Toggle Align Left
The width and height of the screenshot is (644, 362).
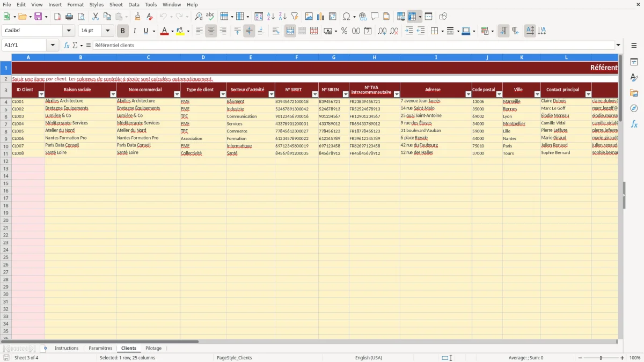[x=199, y=31]
